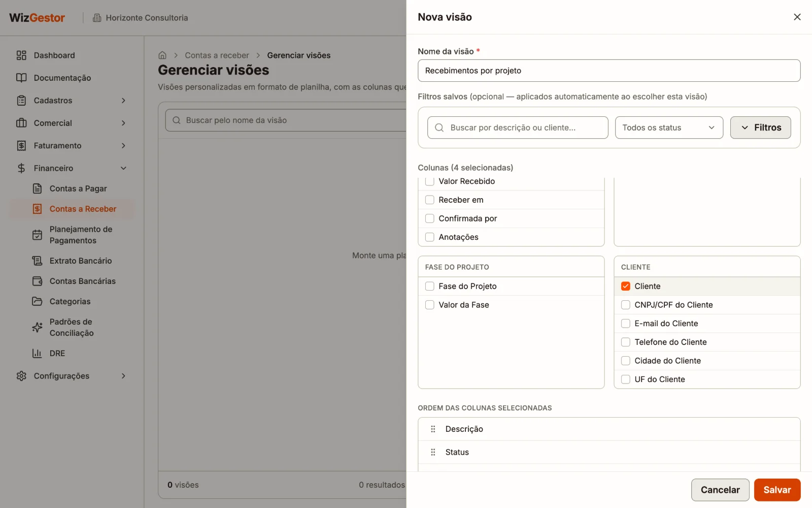Click the Faturamento receipt icon

click(21, 146)
